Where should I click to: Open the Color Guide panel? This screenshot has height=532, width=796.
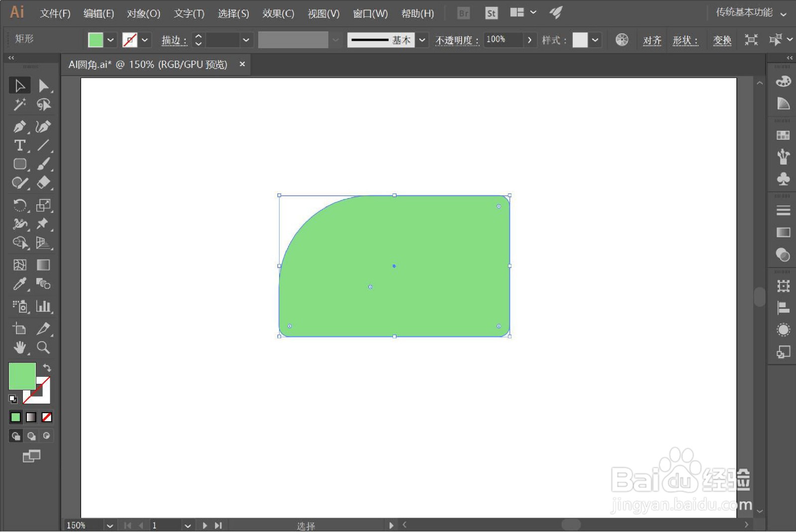click(783, 103)
